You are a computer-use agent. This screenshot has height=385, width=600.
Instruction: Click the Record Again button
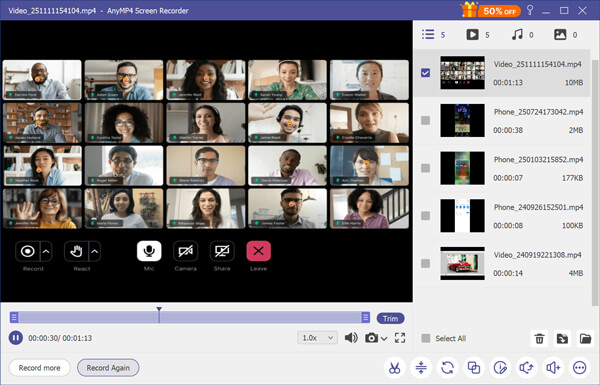(108, 368)
